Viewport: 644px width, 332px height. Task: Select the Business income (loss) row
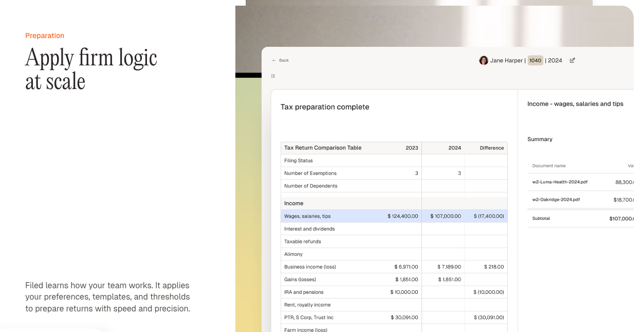coord(394,267)
